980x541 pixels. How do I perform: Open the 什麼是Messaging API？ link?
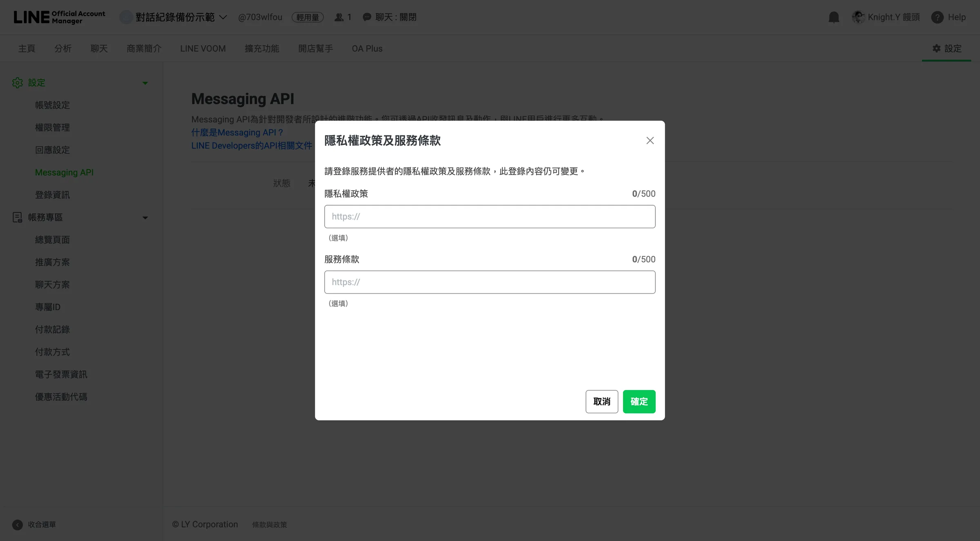click(237, 133)
